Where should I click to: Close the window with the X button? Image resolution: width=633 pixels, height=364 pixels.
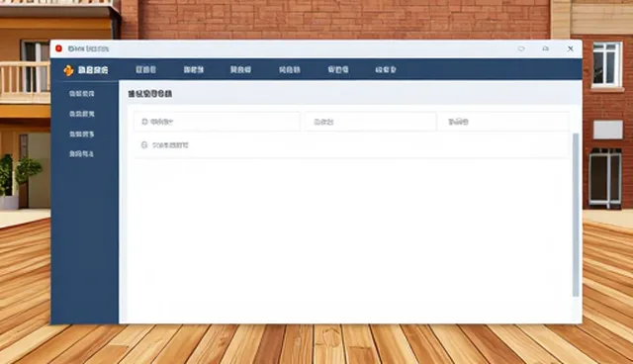click(570, 48)
